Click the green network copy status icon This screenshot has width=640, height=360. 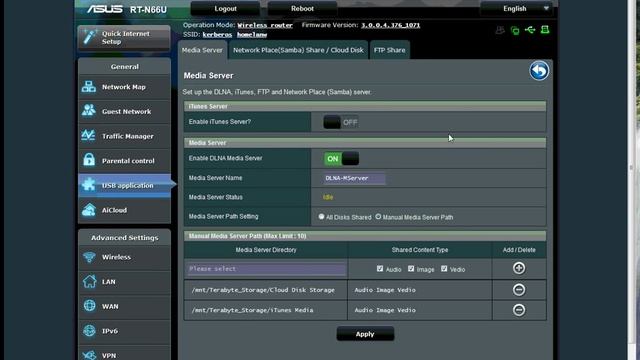click(x=515, y=30)
